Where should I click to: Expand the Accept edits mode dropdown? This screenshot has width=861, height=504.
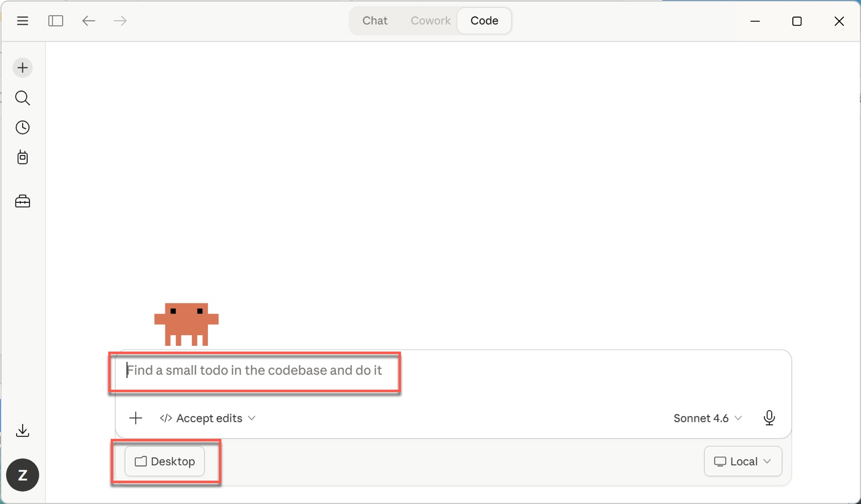208,418
